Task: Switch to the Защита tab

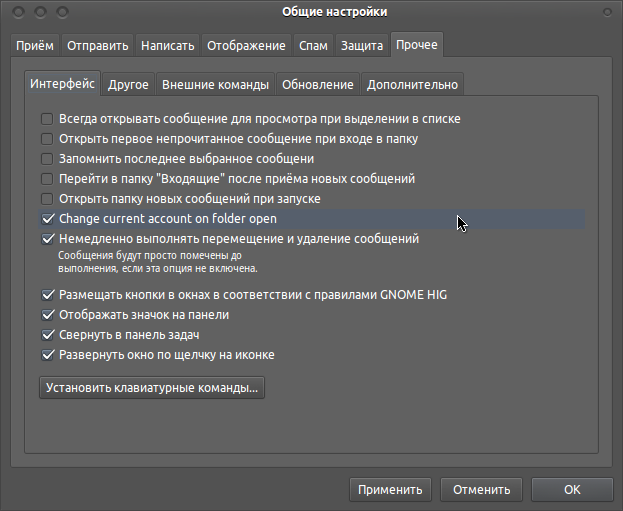Action: pos(362,46)
